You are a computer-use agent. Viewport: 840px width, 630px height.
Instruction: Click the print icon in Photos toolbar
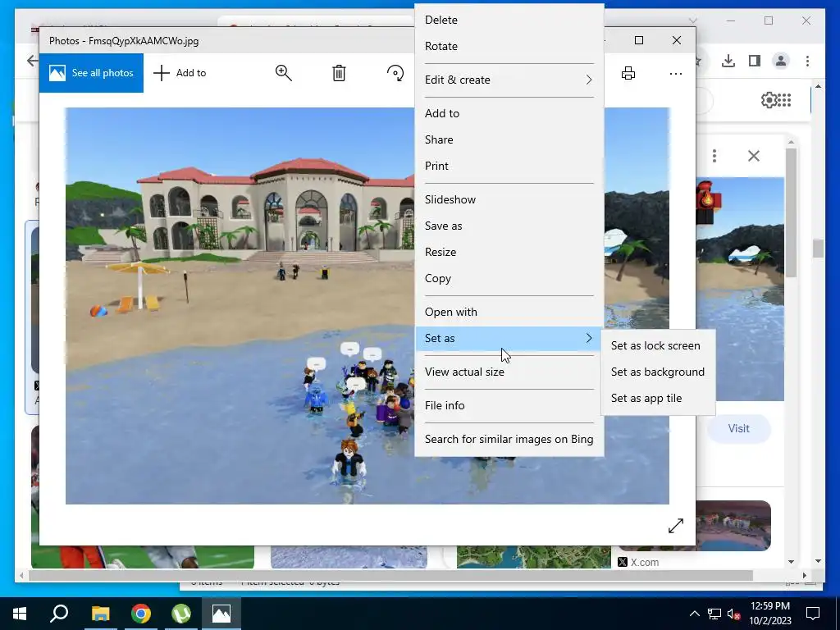(x=628, y=73)
